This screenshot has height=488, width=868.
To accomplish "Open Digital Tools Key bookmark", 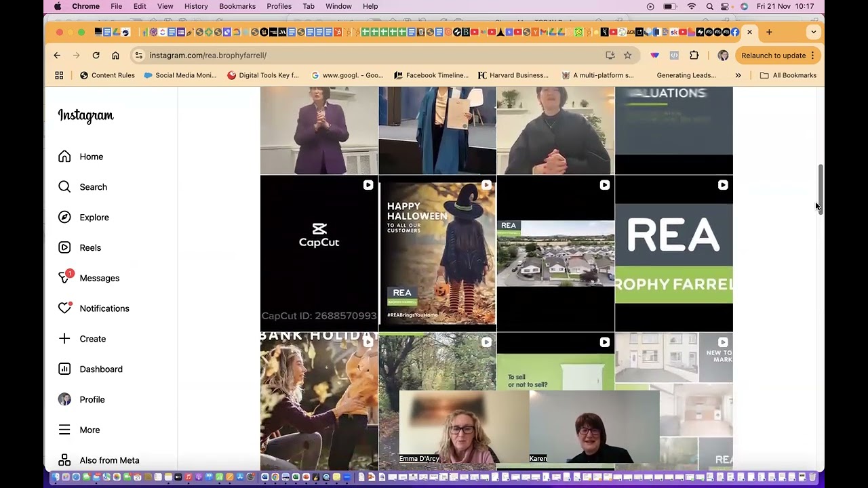I will pos(262,75).
